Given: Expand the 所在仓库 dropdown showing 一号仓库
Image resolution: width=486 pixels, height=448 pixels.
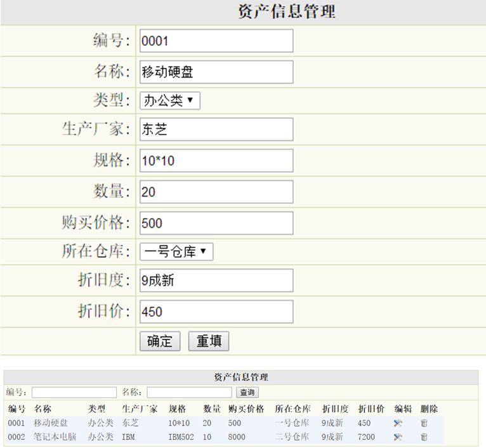Looking at the screenshot, I should pos(176,252).
